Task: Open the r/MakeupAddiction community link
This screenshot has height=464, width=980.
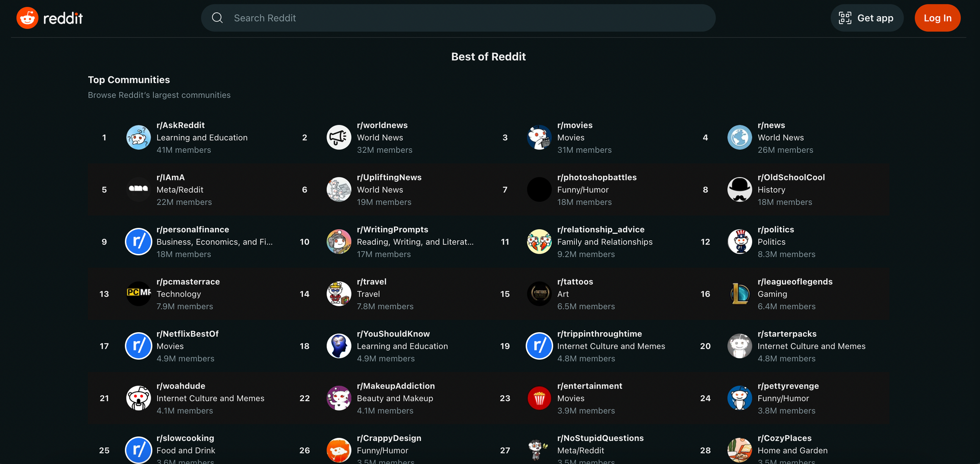Action: coord(396,386)
